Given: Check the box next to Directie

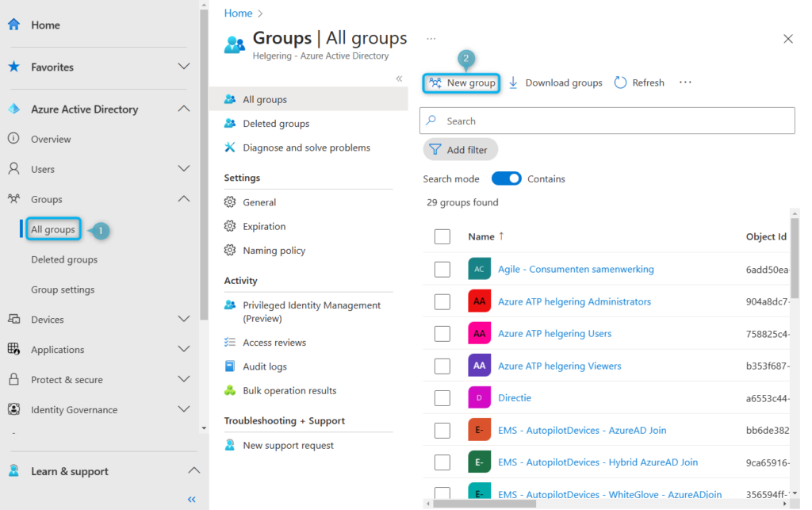Looking at the screenshot, I should [x=442, y=397].
